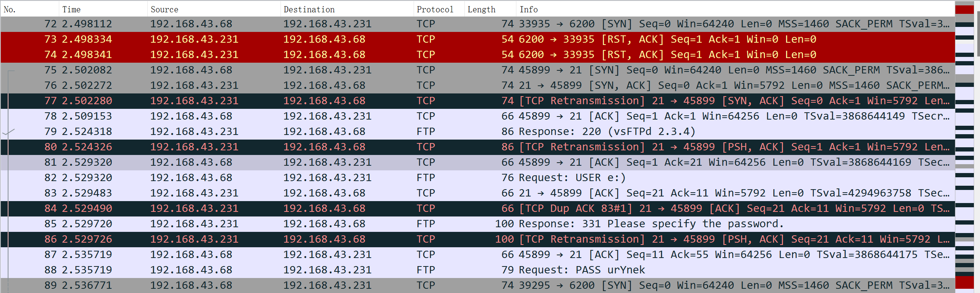
Task: Select packet 79 Response 220 vsFTPd 2.3.4
Action: (477, 132)
